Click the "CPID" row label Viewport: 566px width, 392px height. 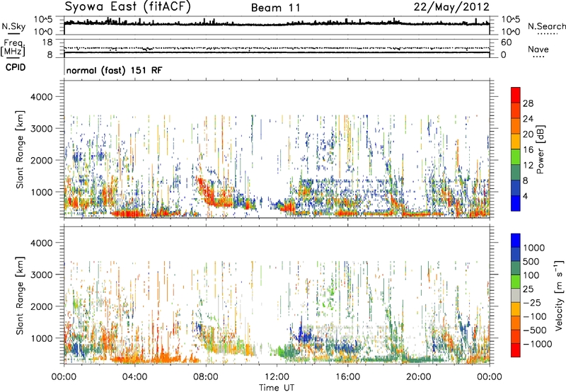(x=16, y=67)
